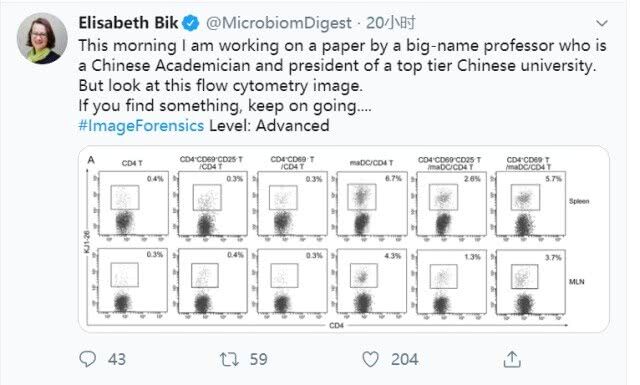640x385 pixels.
Task: Open the 20-hour tweet timestamp
Action: 391,23
